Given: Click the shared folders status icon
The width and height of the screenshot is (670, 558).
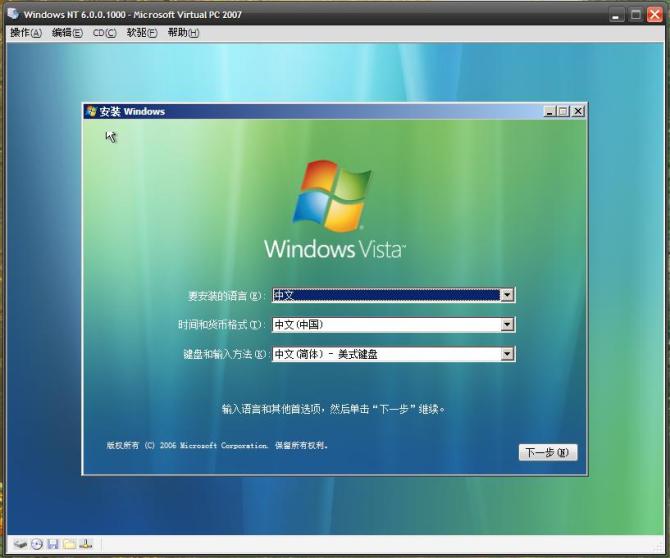Looking at the screenshot, I should [x=69, y=544].
